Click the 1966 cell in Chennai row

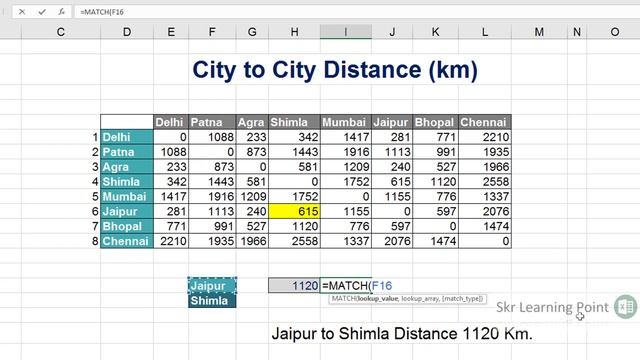tap(252, 241)
